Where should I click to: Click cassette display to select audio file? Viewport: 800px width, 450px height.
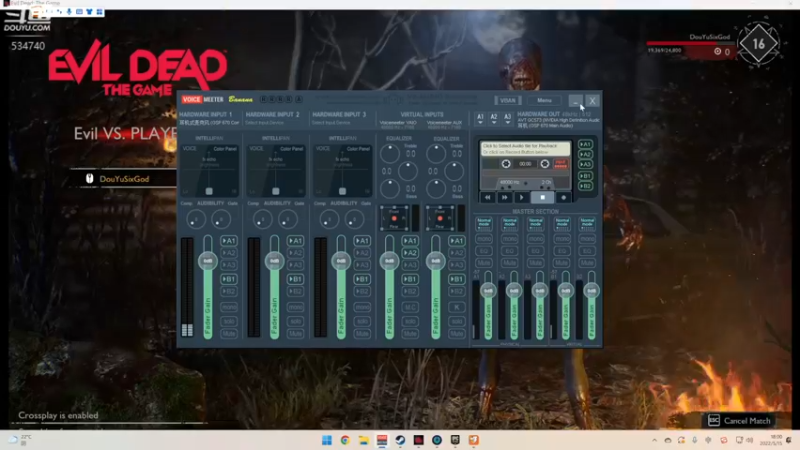[525, 148]
